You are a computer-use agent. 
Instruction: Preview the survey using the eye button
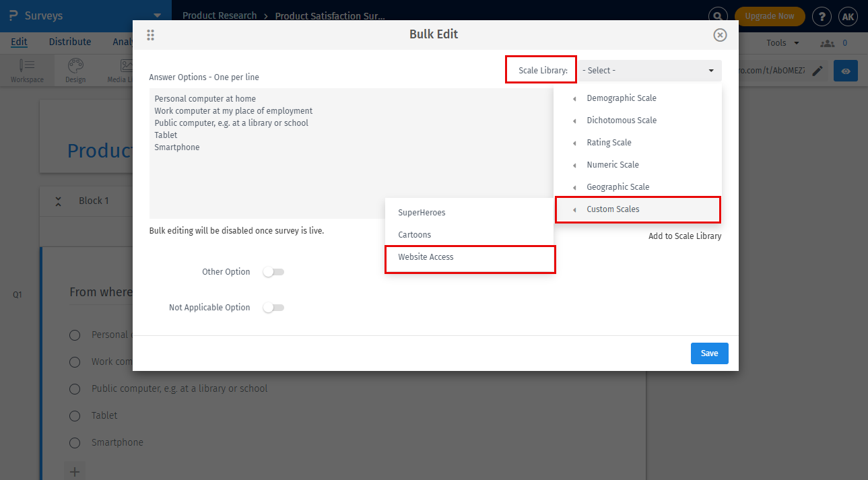[845, 70]
